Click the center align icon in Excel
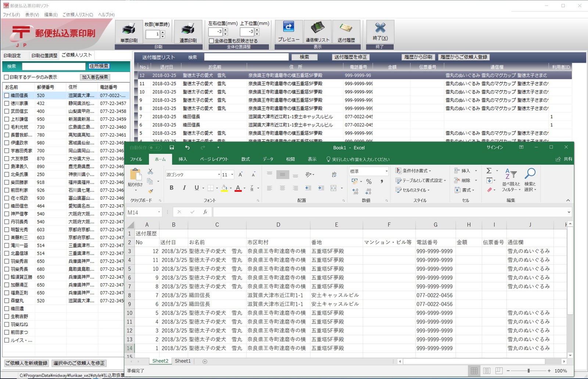Image resolution: width=588 pixels, height=379 pixels. pos(282,188)
